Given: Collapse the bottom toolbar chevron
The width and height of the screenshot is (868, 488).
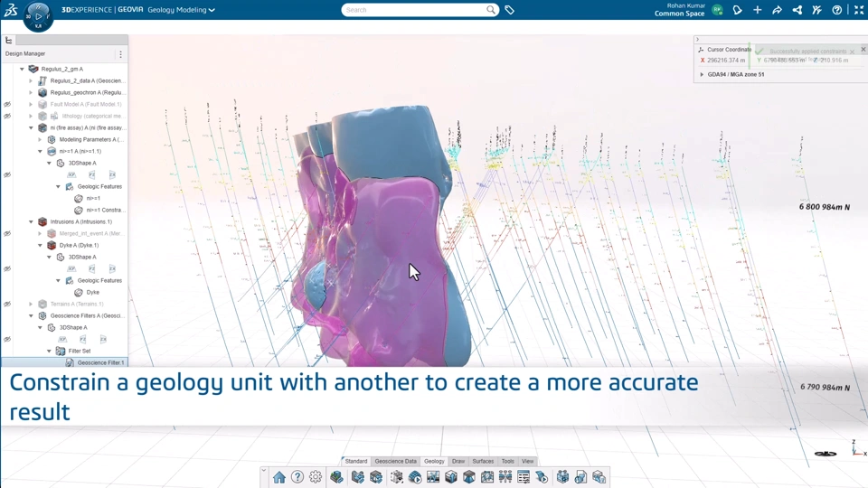Looking at the screenshot, I should pos(264,471).
